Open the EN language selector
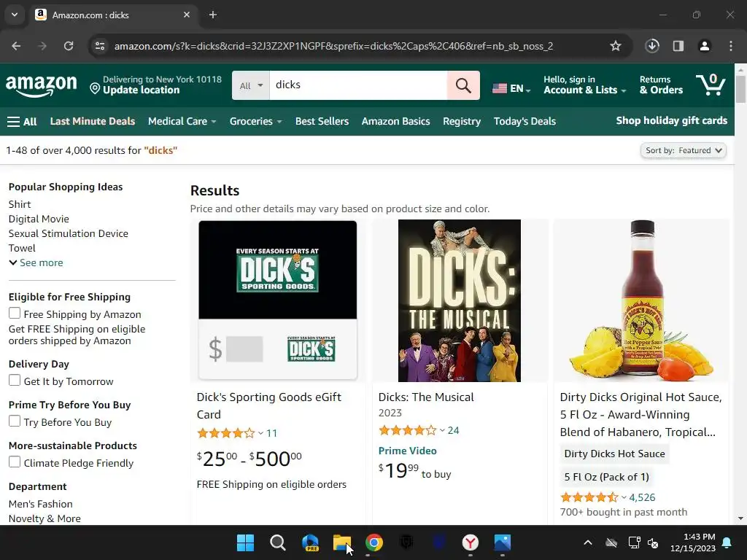 (x=511, y=88)
